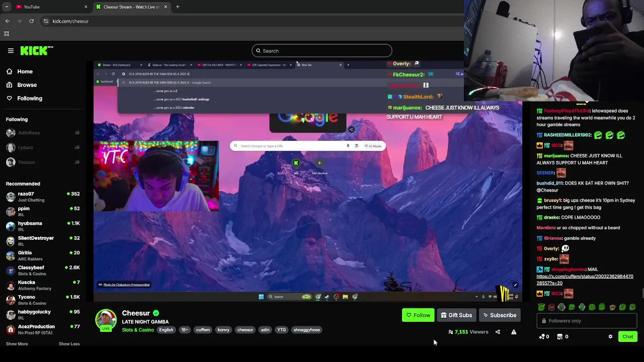Open rydurz followed channel

pyautogui.click(x=43, y=148)
